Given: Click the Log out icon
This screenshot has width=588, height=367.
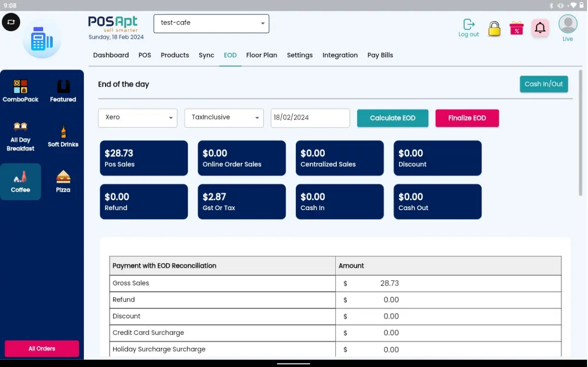Looking at the screenshot, I should (x=469, y=28).
